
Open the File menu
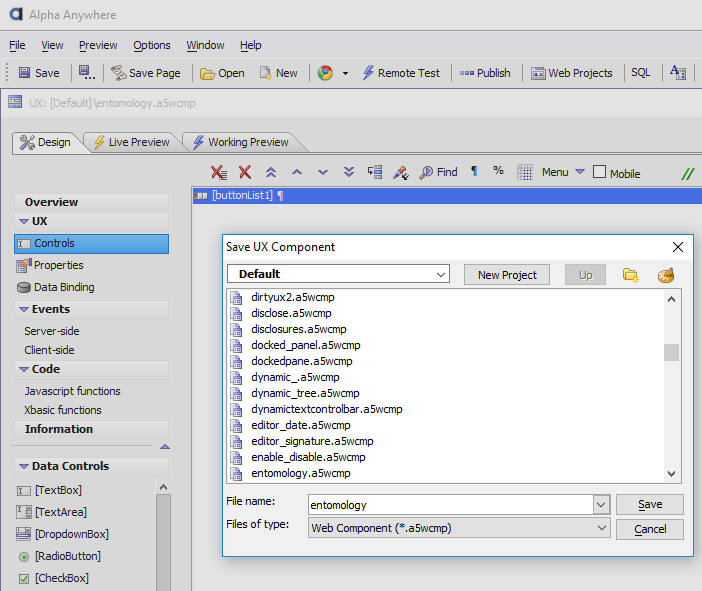pyautogui.click(x=17, y=45)
